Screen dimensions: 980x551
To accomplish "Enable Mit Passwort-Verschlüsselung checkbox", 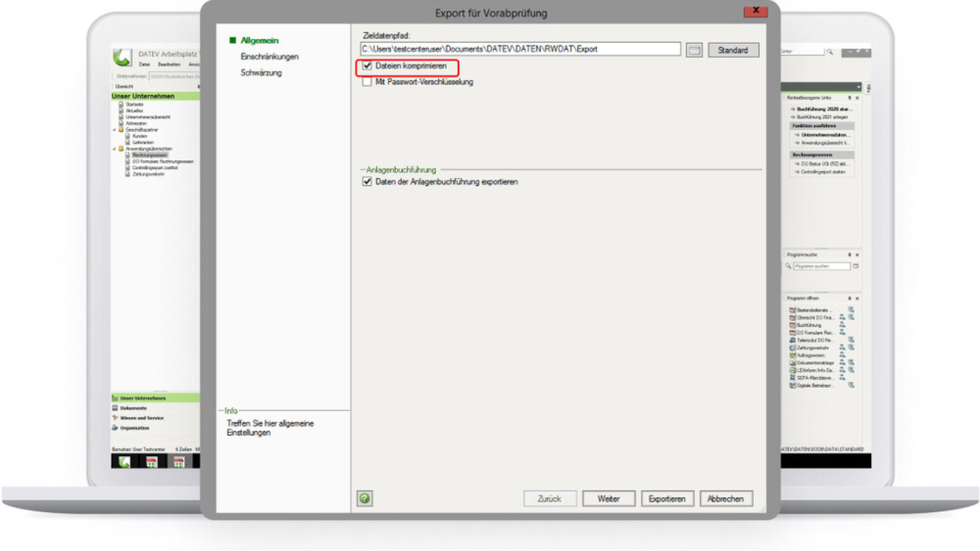I will 367,82.
